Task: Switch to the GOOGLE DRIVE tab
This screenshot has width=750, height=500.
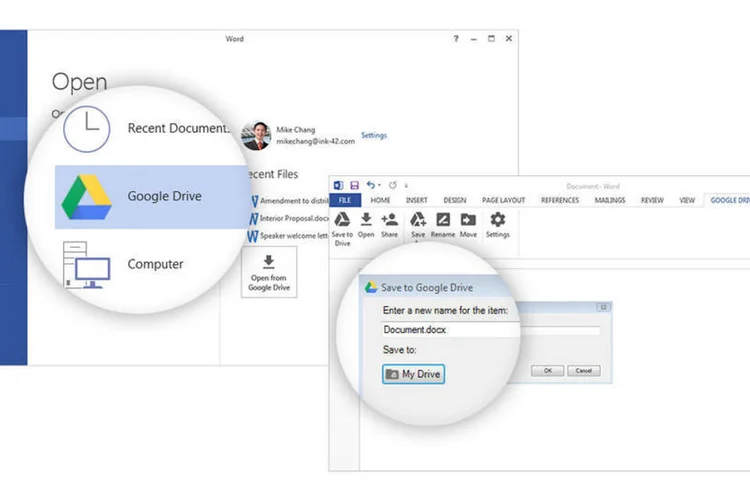Action: coord(727,200)
